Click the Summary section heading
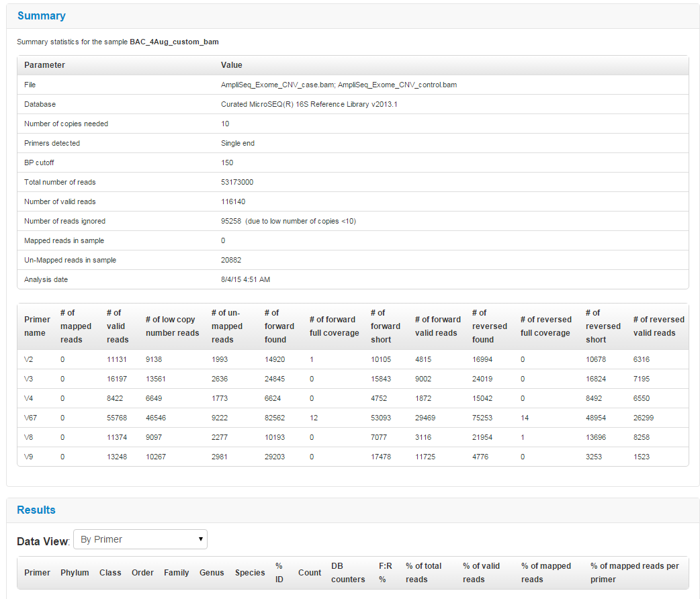Screen dimensions: 700x599 41,15
